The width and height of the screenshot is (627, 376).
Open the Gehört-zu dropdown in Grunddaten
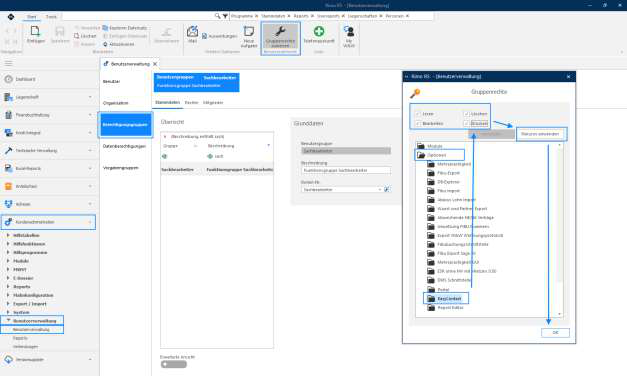pyautogui.click(x=380, y=190)
